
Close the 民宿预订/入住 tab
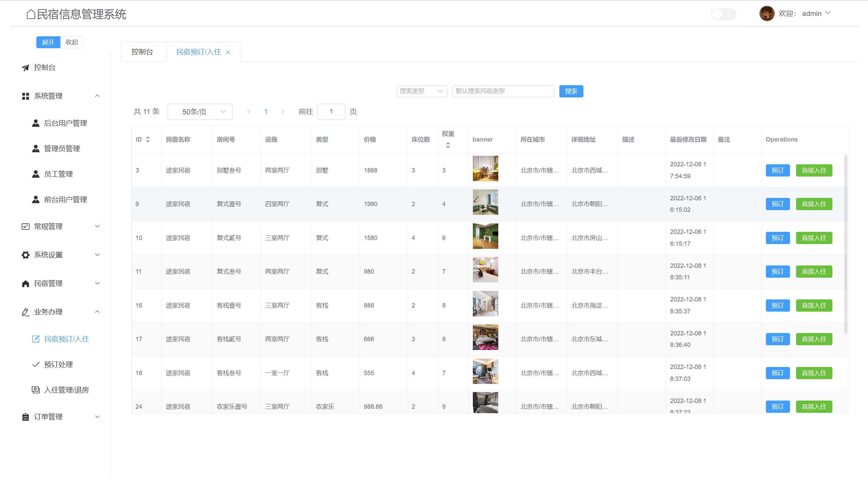tap(228, 52)
